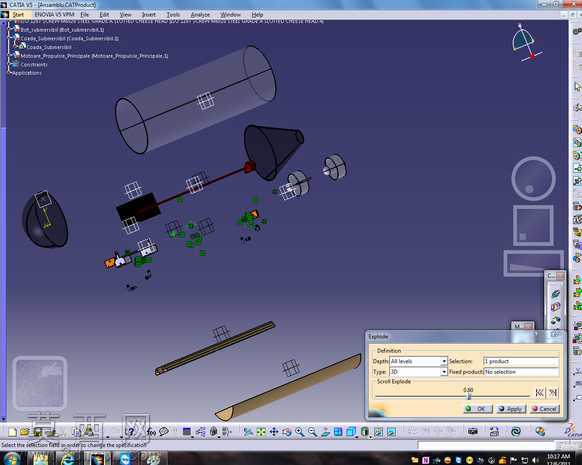Click the Zoom Out magnifier icon

pyautogui.click(x=313, y=432)
